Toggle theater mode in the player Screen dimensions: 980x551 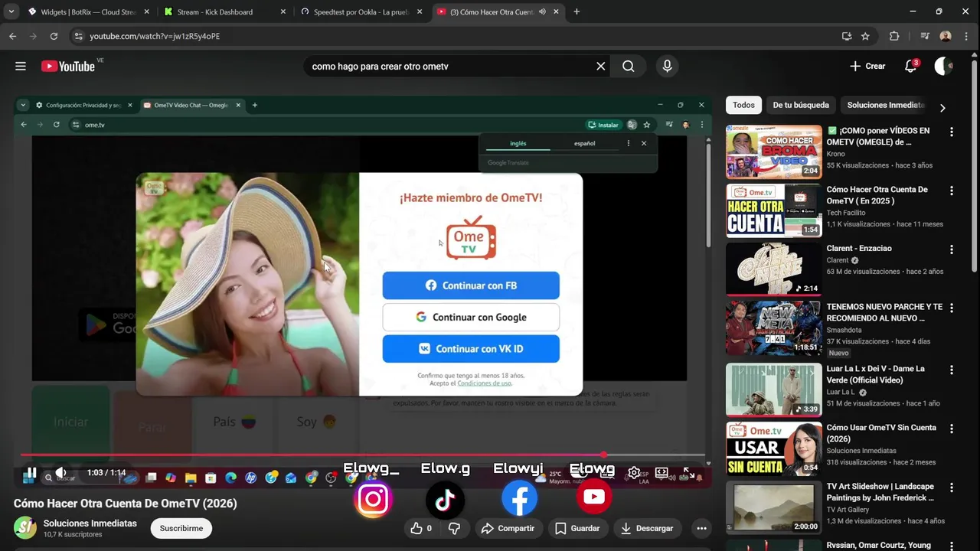tap(661, 473)
